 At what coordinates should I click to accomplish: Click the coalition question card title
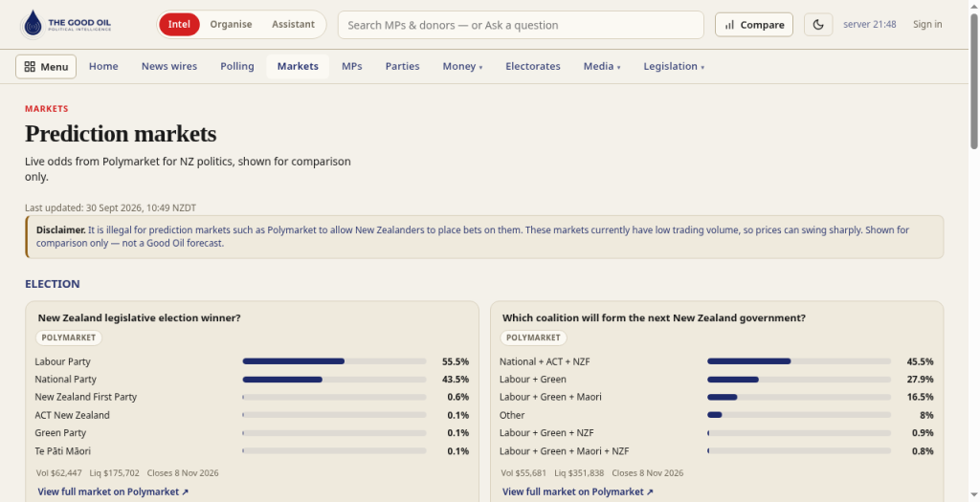654,317
